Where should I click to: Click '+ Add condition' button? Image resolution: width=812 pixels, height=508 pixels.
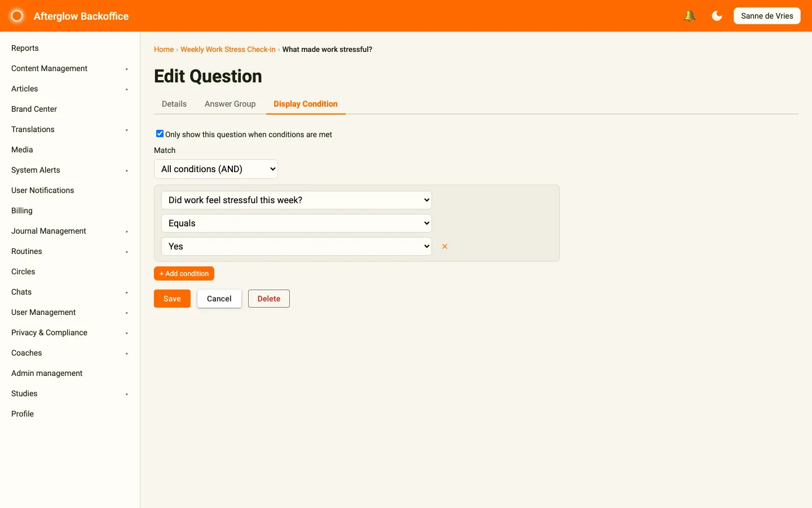click(184, 273)
